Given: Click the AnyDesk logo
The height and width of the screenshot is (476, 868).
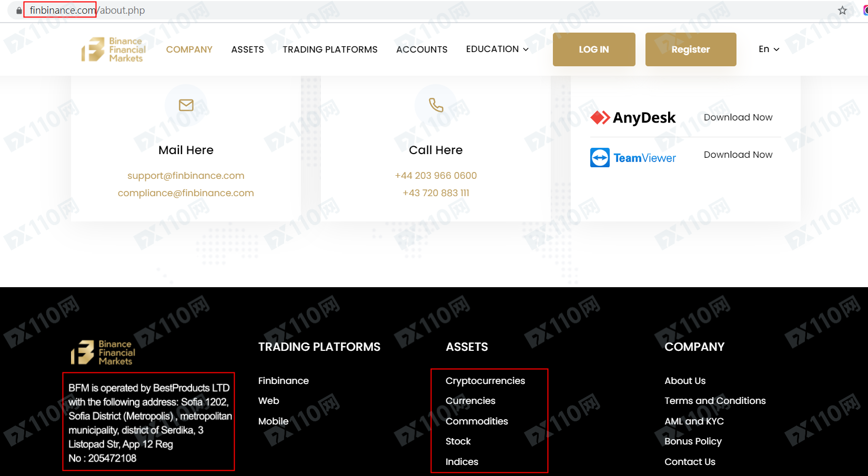Looking at the screenshot, I should (x=633, y=117).
